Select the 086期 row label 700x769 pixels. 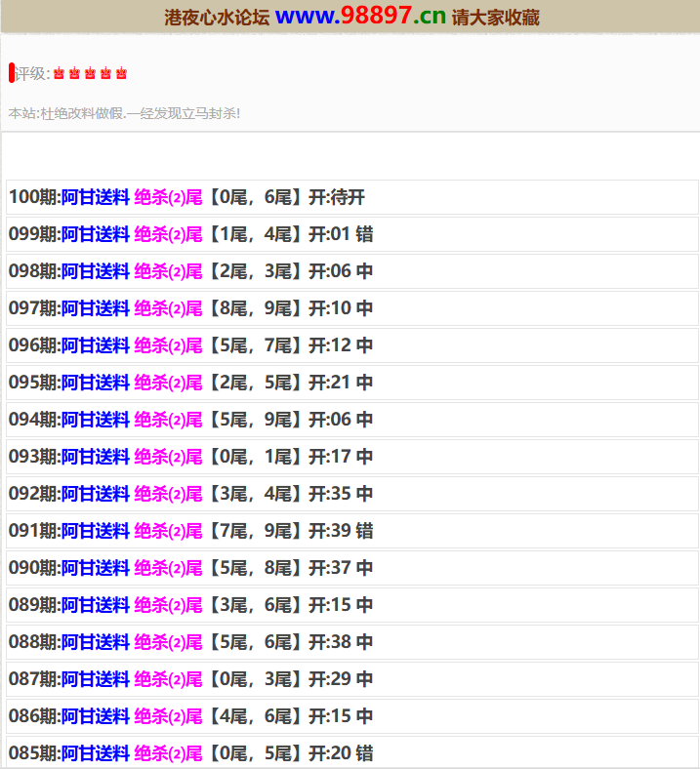pos(34,716)
